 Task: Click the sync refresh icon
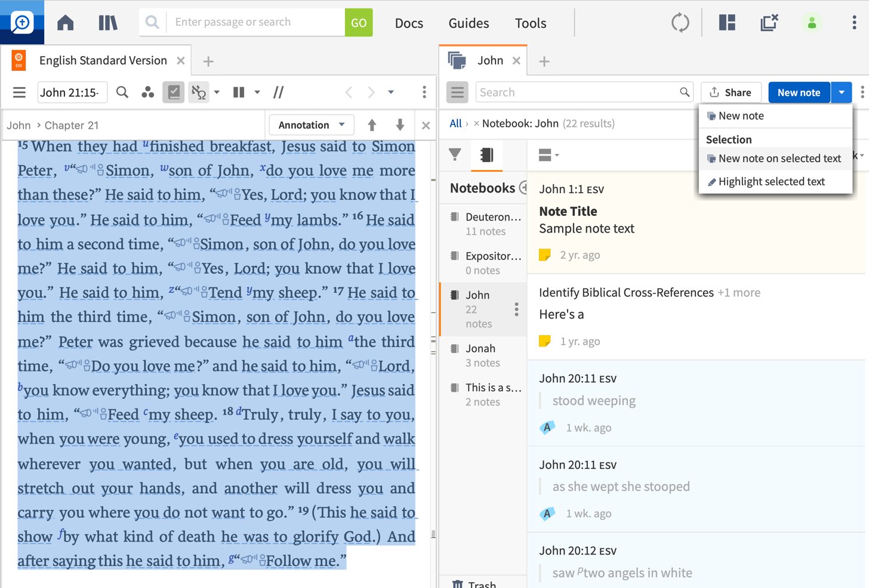[680, 23]
